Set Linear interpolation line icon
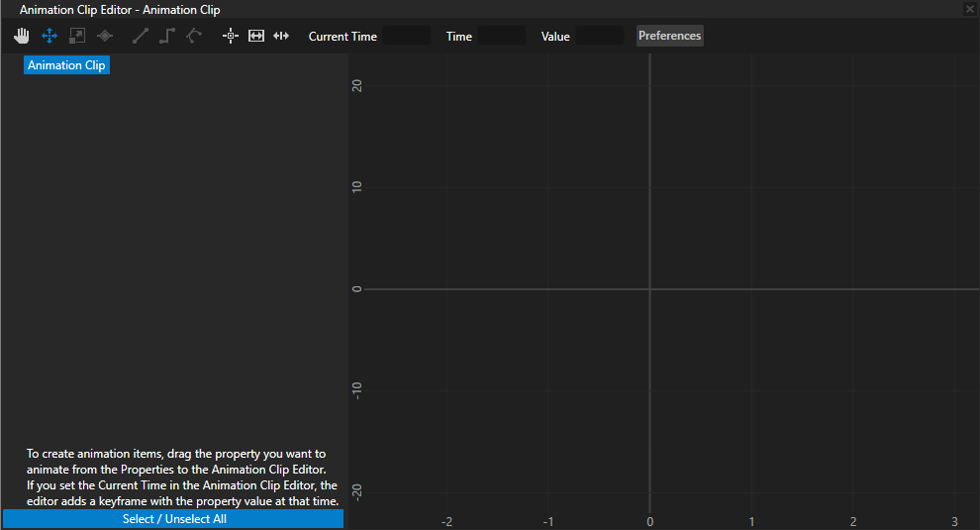980x530 pixels. 141,36
